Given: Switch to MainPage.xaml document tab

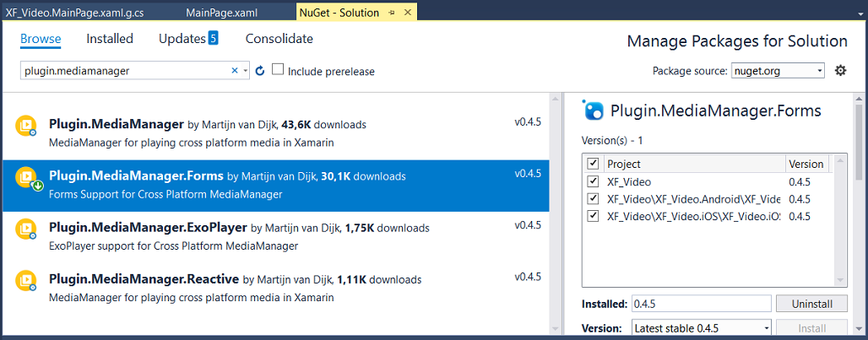Looking at the screenshot, I should (221, 13).
